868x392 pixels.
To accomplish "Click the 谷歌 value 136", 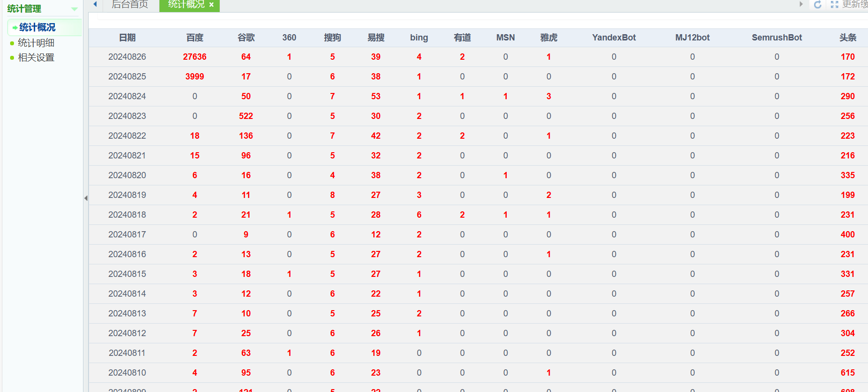I will point(246,136).
